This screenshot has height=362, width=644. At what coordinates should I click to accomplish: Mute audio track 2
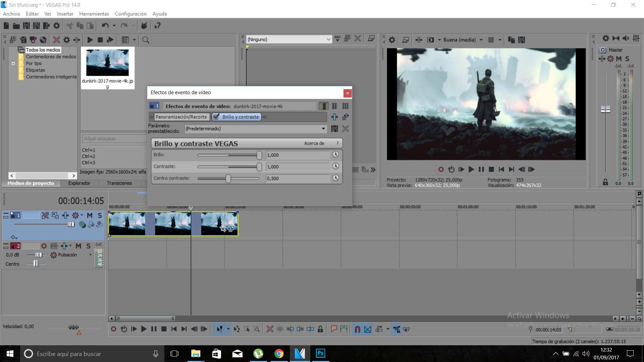click(78, 246)
